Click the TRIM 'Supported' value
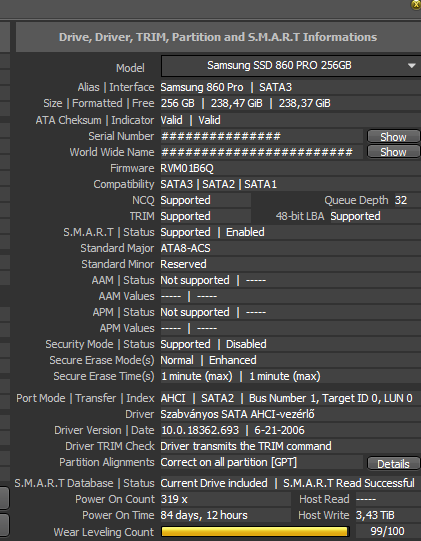The height and width of the screenshot is (541, 421). [x=185, y=216]
